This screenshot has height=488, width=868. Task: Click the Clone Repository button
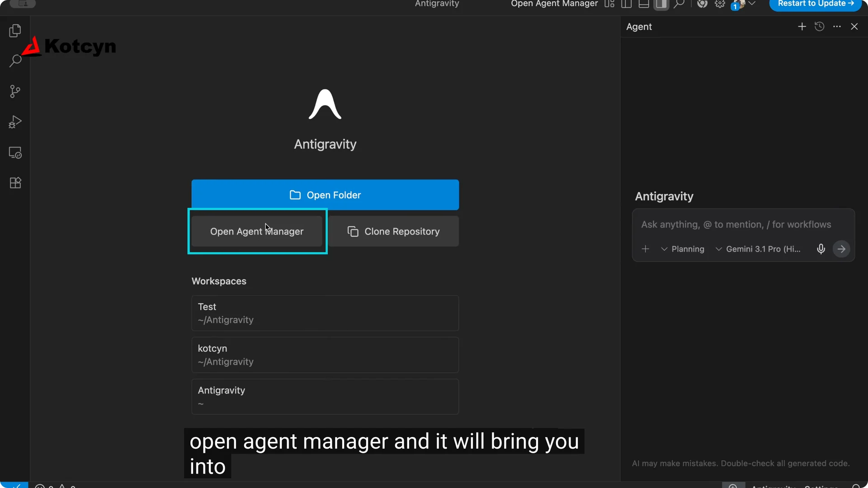tap(393, 231)
